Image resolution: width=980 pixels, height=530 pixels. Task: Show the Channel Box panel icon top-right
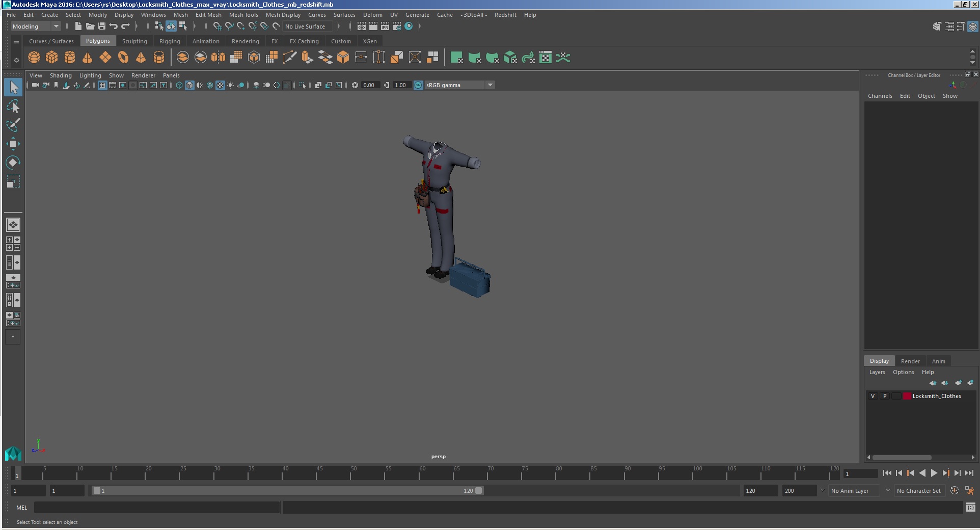coord(973,26)
